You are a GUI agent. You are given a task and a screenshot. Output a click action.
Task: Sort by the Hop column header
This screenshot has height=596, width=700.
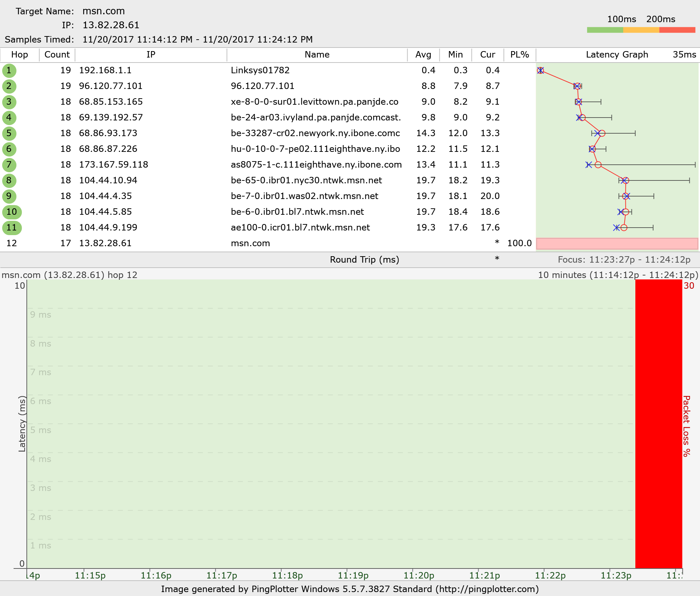point(19,55)
